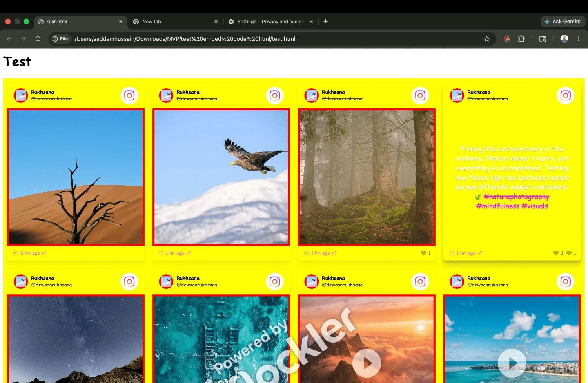Click "Rukhsana" name on starry sky card

(x=43, y=278)
